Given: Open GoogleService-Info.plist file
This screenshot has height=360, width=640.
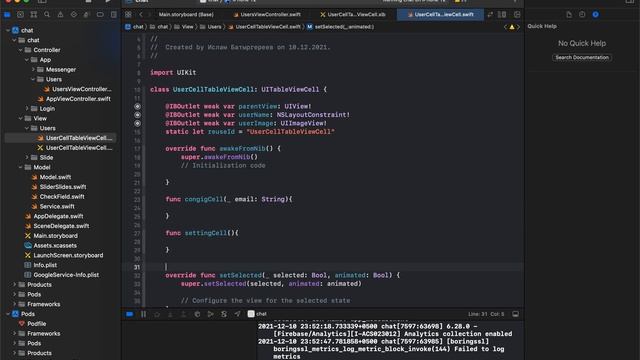Looking at the screenshot, I should pyautogui.click(x=62, y=275).
